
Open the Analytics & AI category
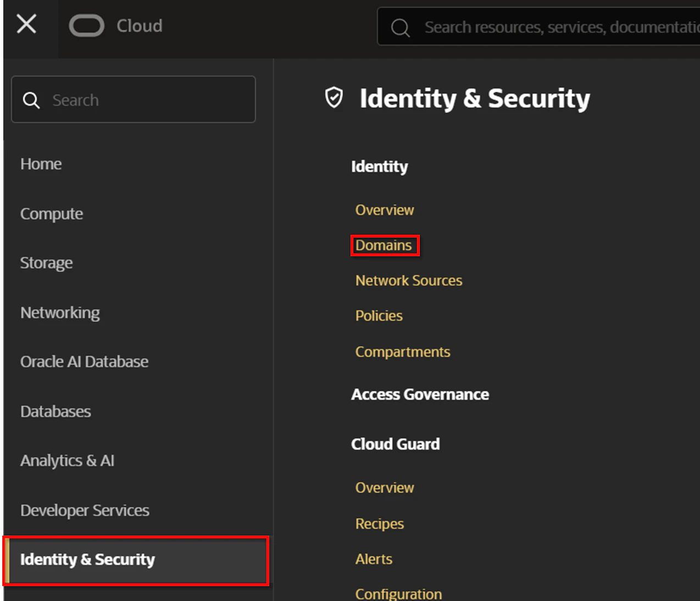click(x=67, y=461)
